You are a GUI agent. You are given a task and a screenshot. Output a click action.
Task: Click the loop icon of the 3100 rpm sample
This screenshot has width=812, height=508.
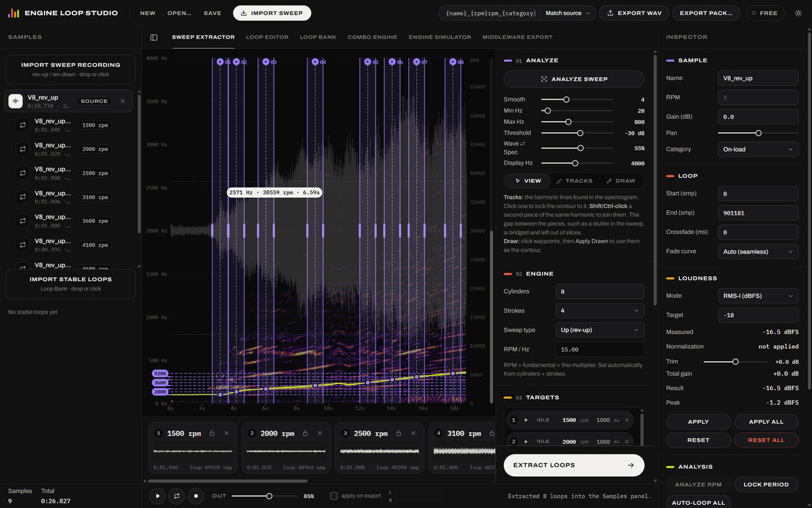(22, 197)
